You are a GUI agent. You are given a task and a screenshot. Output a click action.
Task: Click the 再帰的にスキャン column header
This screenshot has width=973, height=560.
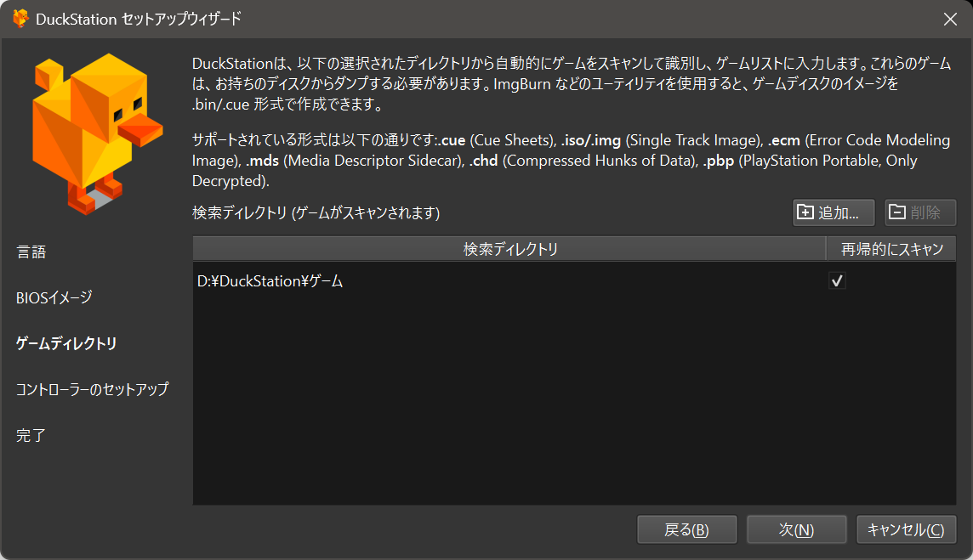(x=891, y=249)
